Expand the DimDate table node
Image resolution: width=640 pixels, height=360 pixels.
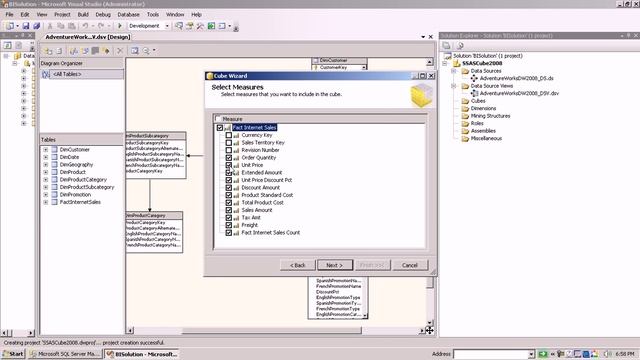point(46,157)
